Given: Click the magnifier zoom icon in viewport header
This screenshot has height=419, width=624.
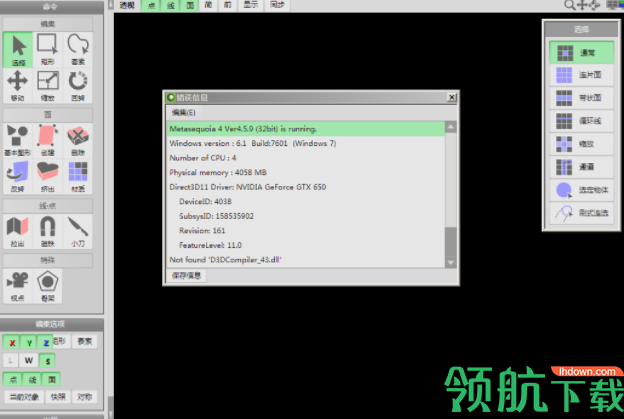Looking at the screenshot, I should coord(569,5).
